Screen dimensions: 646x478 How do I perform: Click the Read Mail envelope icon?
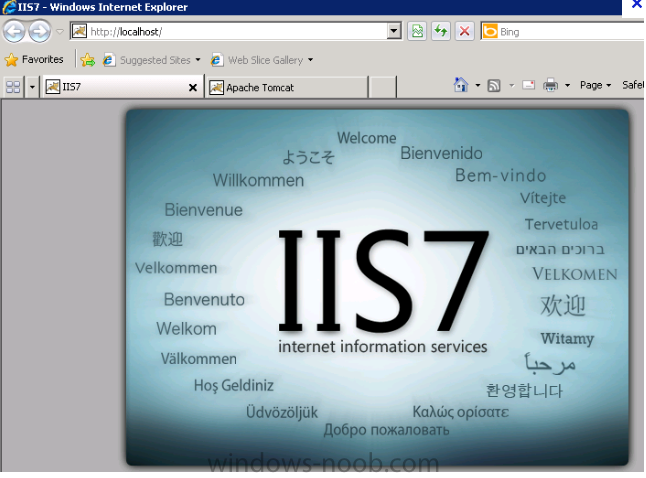tap(529, 85)
